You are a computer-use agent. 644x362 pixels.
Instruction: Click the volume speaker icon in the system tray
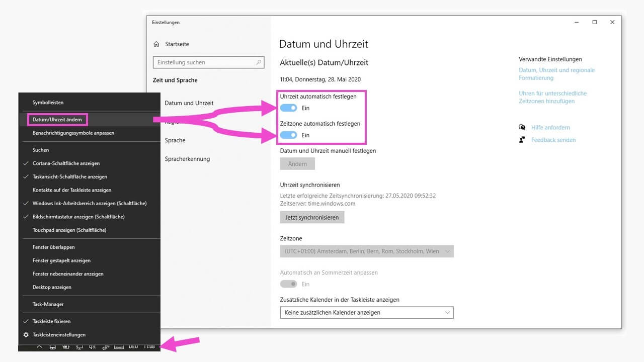pyautogui.click(x=93, y=347)
